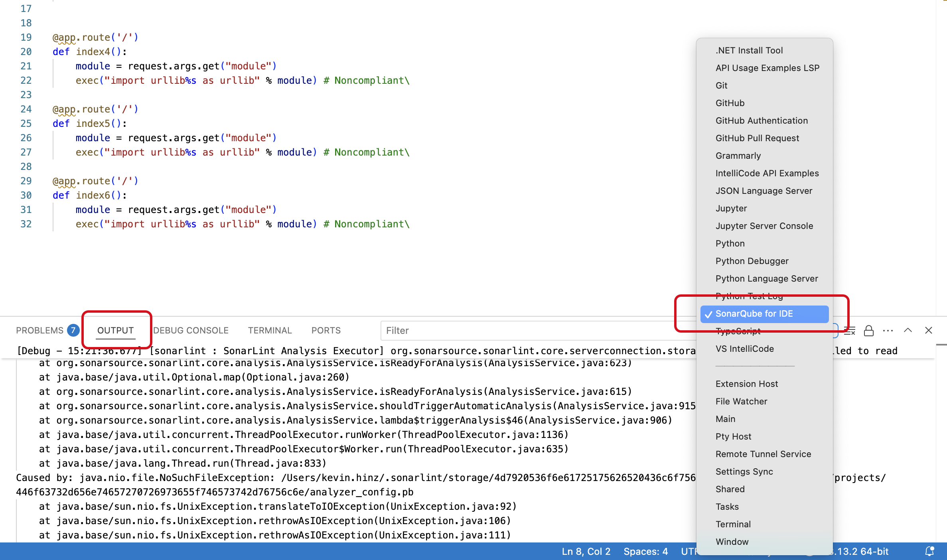
Task: Click the 'def index5():' code line
Action: (x=89, y=124)
